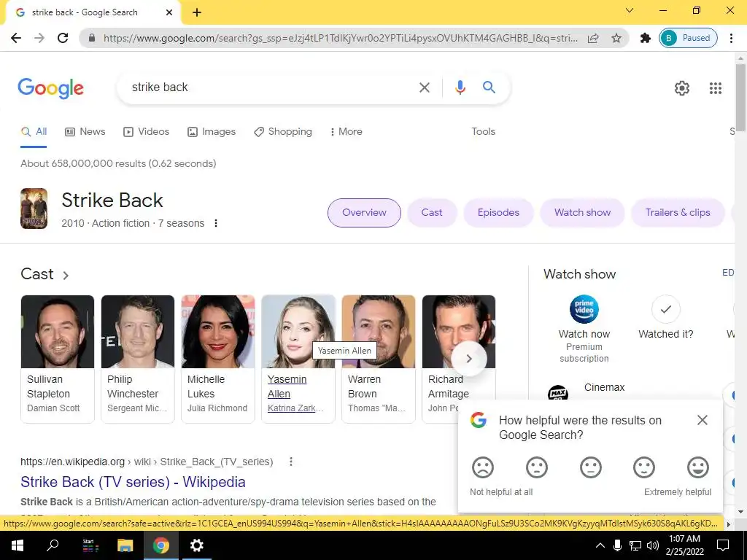The image size is (747, 560).
Task: Click the Yasemin Allen name link
Action: click(287, 386)
